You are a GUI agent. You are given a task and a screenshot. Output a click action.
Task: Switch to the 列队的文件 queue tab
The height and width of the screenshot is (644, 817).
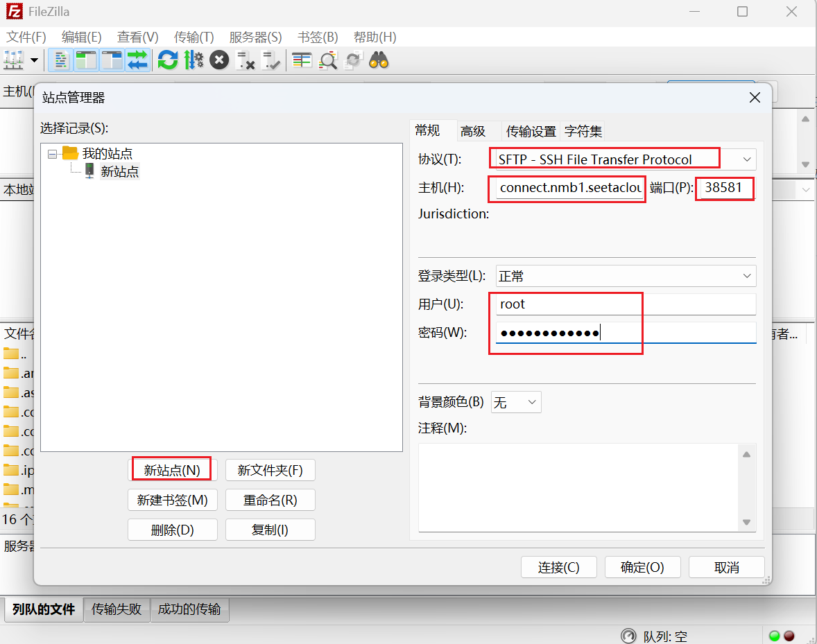click(x=44, y=609)
